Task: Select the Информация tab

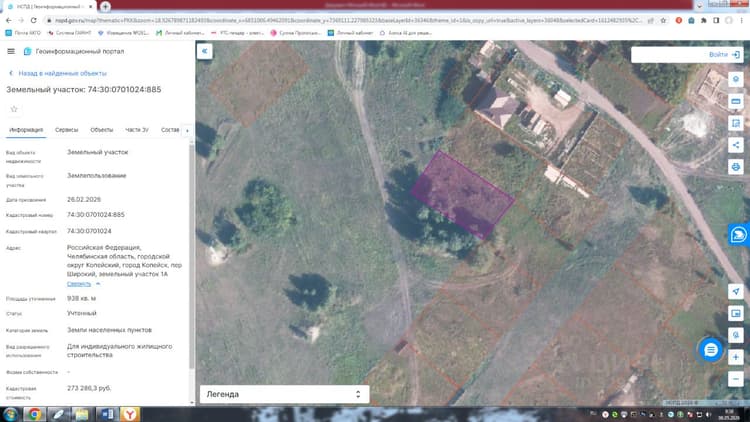Action: (26, 130)
